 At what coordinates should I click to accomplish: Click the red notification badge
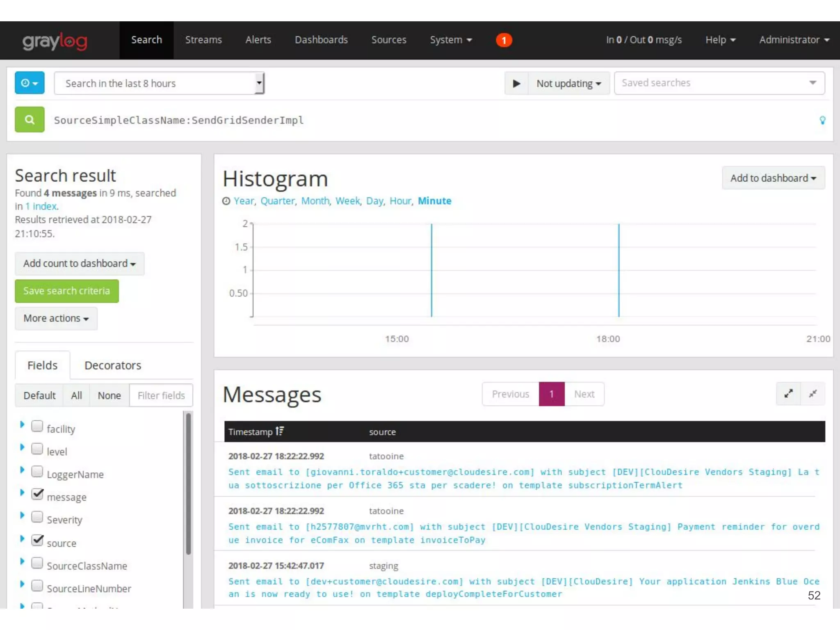click(504, 40)
